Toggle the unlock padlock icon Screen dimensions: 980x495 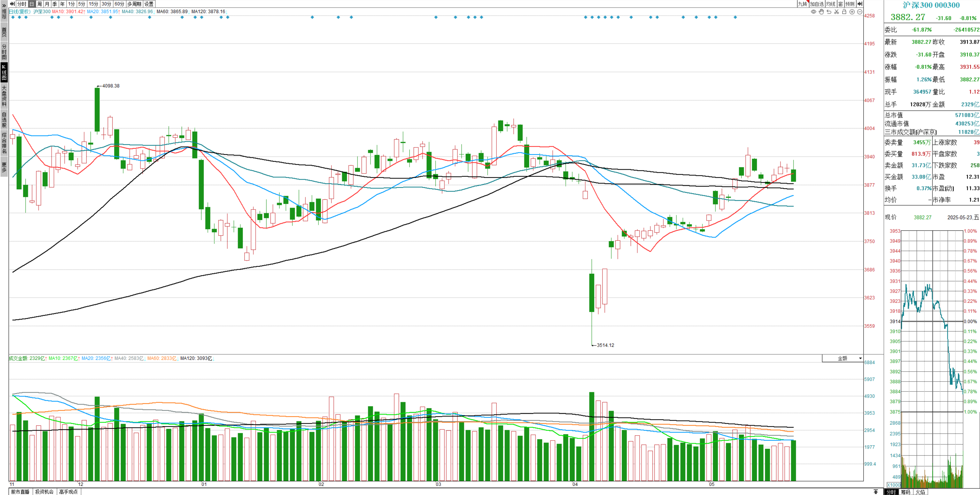click(x=844, y=11)
